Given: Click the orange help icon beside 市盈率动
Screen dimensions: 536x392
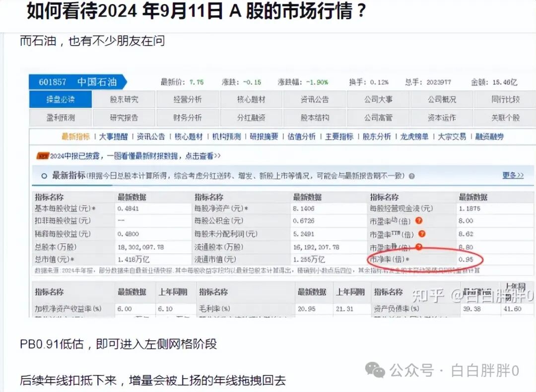Looking at the screenshot, I should point(419,221).
